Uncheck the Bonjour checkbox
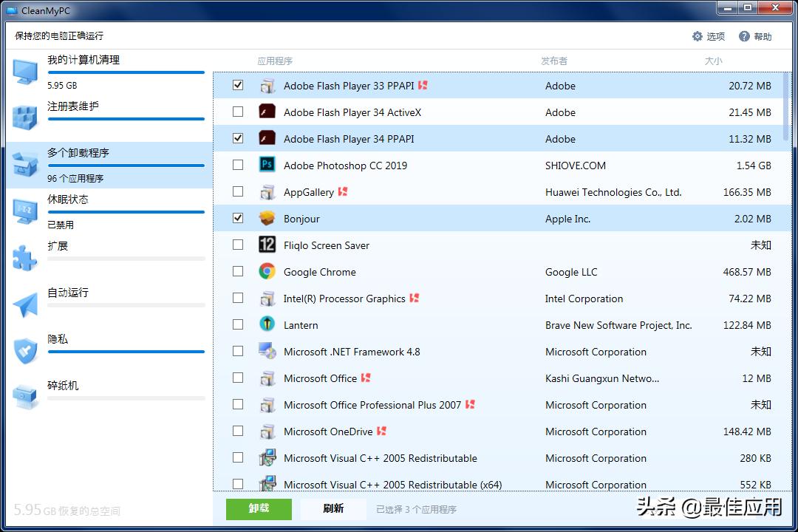Screen dimensions: 798x532 point(238,219)
